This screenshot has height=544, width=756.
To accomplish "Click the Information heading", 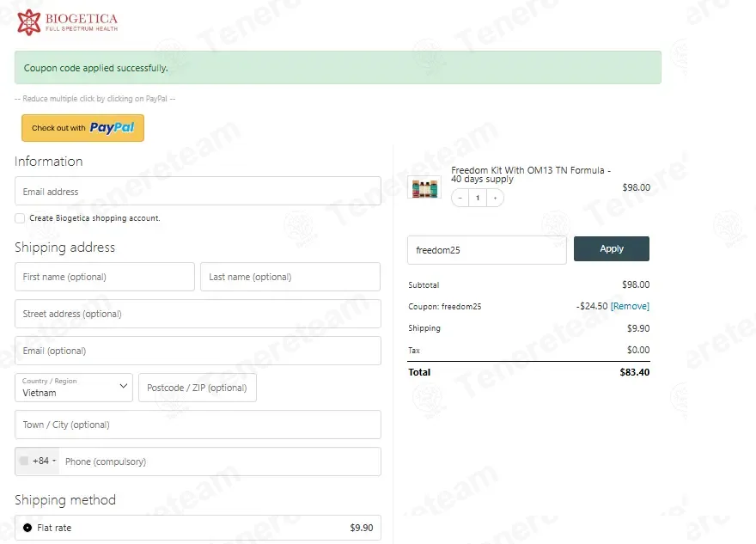I will pyautogui.click(x=49, y=161).
